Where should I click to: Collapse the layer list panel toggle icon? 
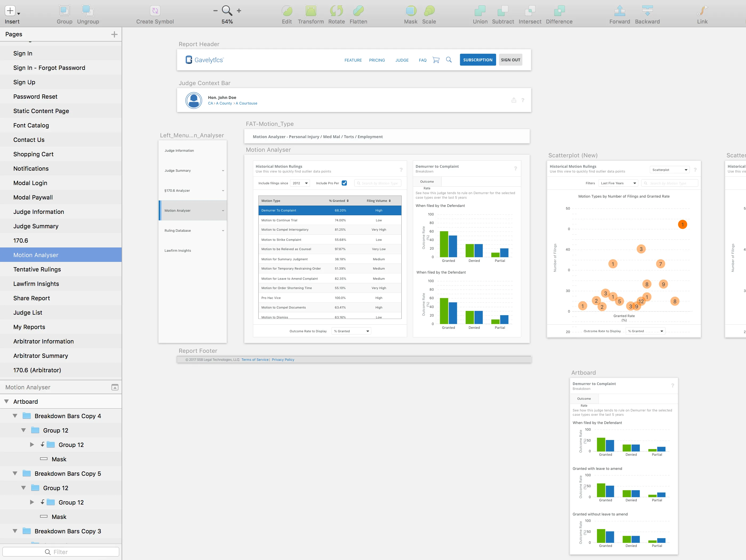pyautogui.click(x=115, y=387)
